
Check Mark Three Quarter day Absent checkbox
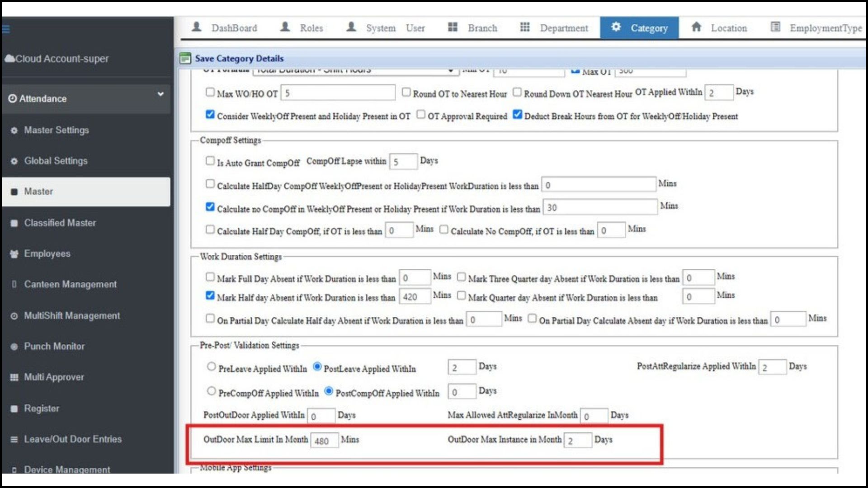[461, 277]
